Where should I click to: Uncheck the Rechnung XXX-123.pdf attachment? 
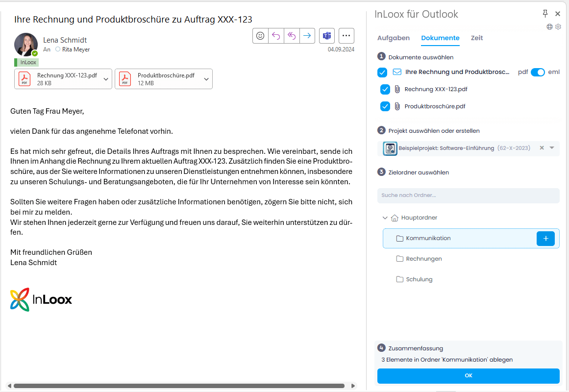(x=385, y=89)
